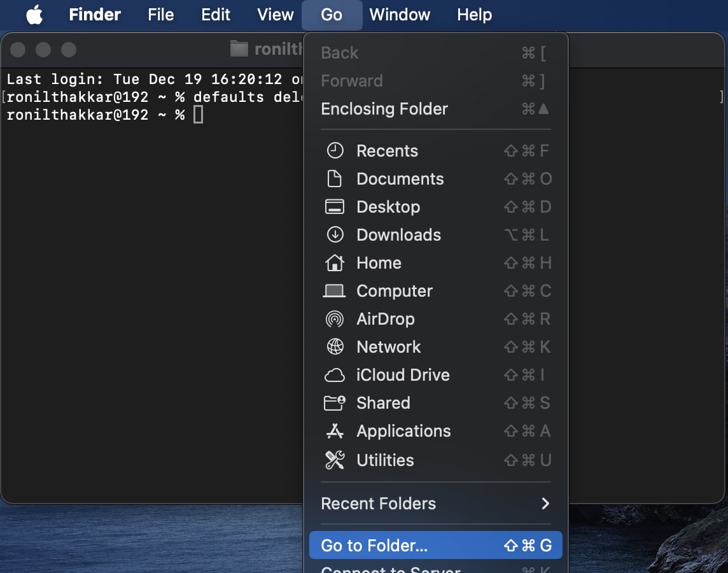Click the Documents page icon

tap(334, 179)
